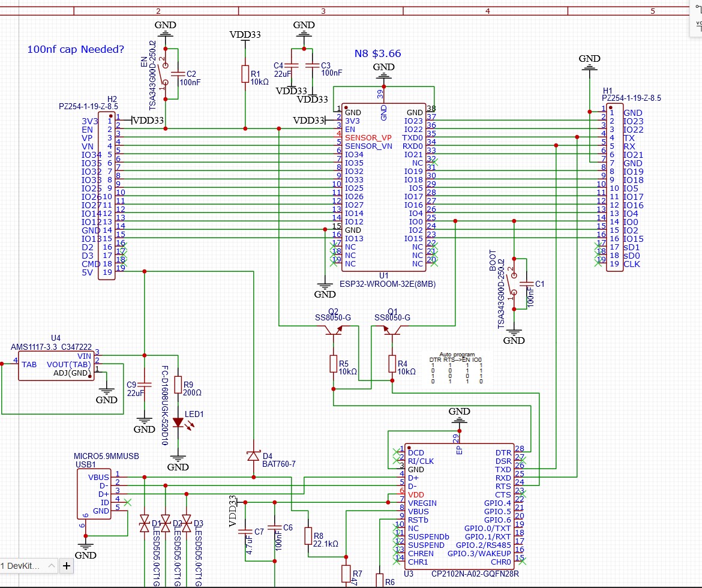This screenshot has width=702, height=588.
Task: Select the 'N8 $3.66' text annotation
Action: 377,53
